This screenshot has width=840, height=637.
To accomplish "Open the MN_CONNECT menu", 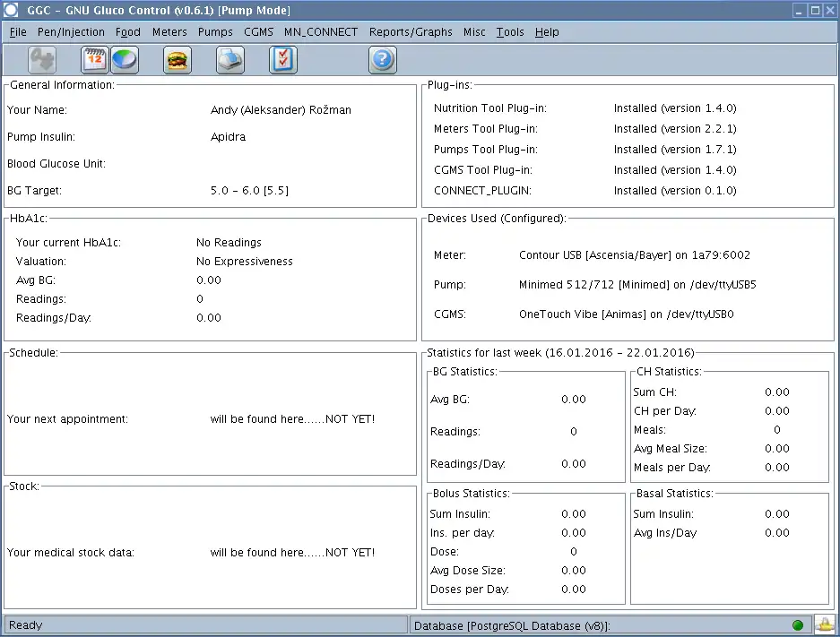I will point(321,32).
